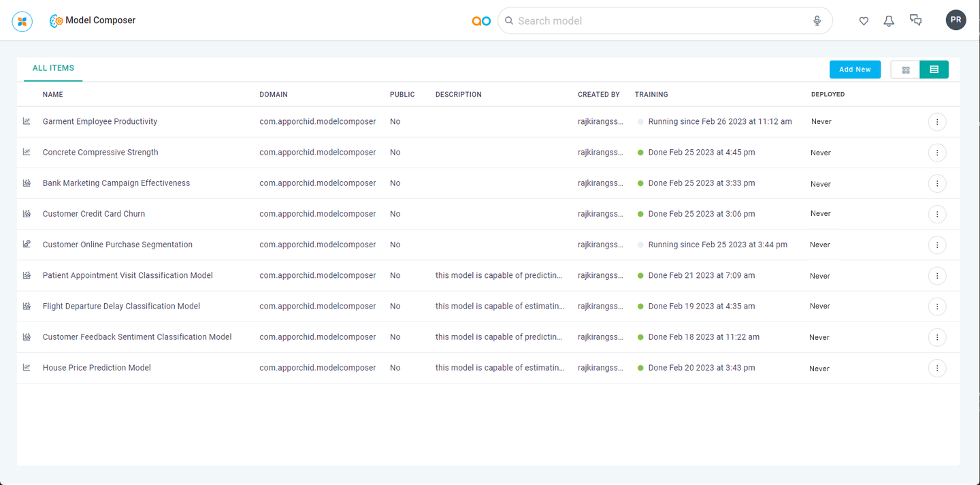Screen dimensions: 980x485
Task: Click the Model Composer logo icon
Action: coord(56,21)
